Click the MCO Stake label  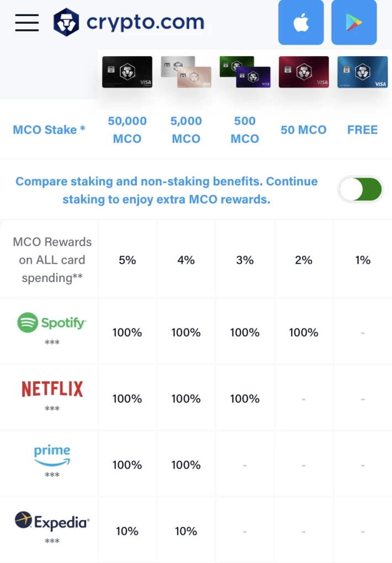pos(49,130)
